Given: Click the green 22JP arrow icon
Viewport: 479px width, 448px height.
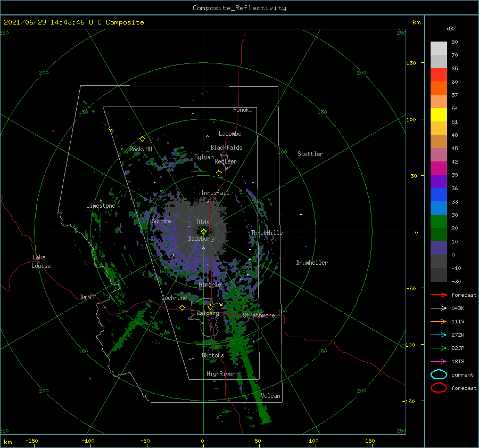Looking at the screenshot, I should (439, 348).
